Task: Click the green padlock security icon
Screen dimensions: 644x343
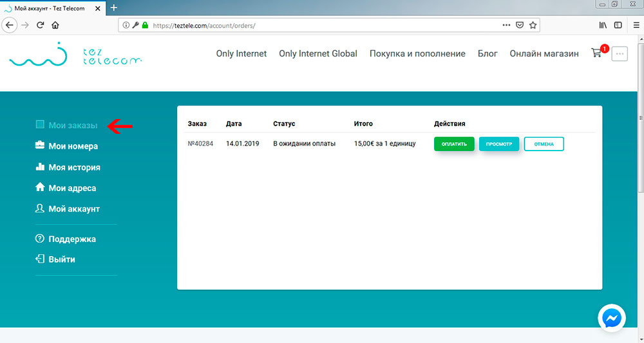Action: (x=144, y=26)
